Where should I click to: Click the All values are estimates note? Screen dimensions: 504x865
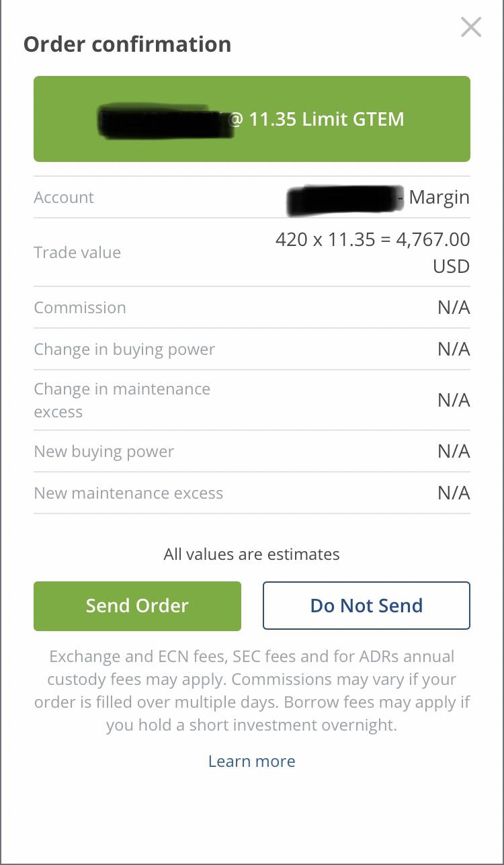point(252,554)
